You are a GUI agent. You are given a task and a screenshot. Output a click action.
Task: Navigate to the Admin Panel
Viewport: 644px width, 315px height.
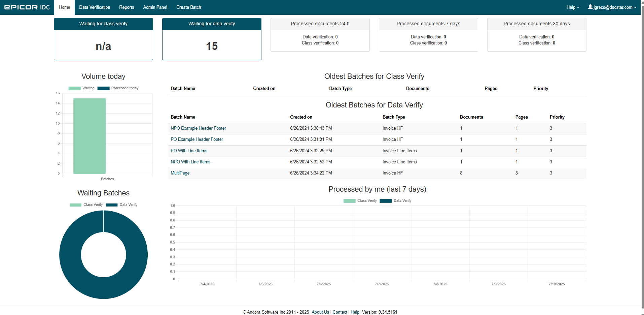coord(155,7)
